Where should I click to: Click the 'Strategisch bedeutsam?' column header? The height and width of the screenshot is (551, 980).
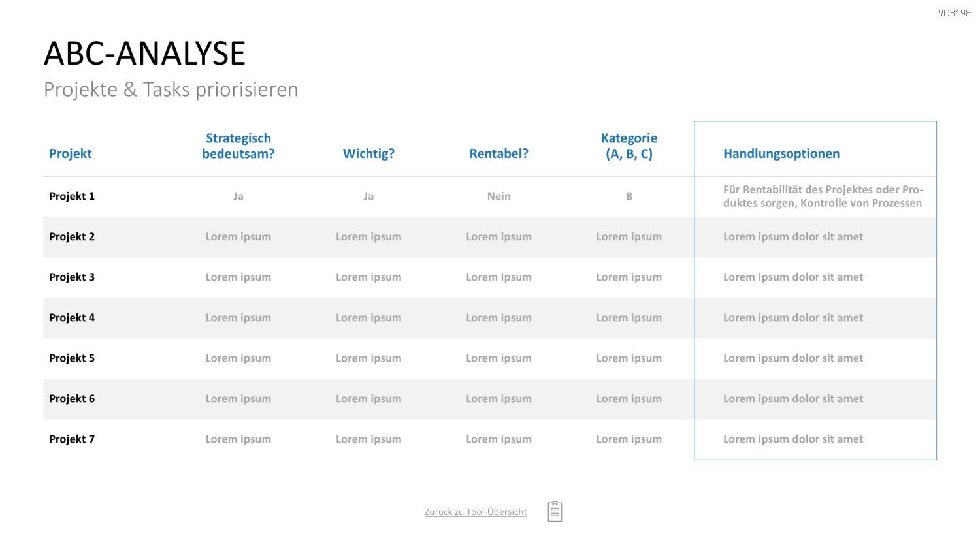pos(238,146)
